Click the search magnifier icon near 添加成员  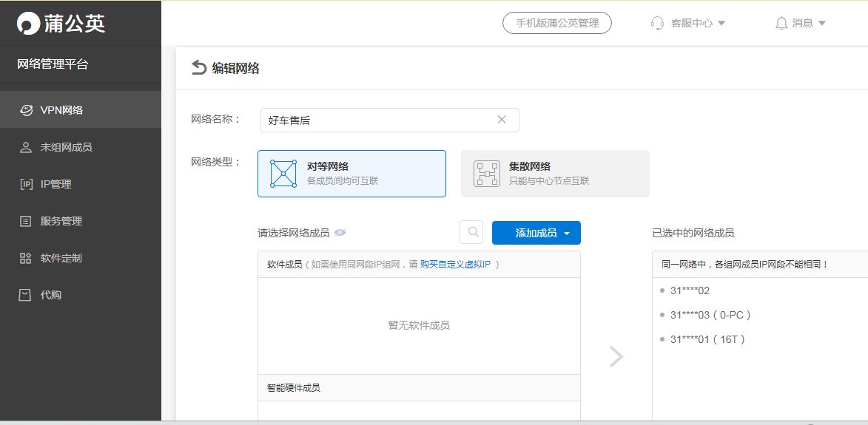click(x=473, y=232)
